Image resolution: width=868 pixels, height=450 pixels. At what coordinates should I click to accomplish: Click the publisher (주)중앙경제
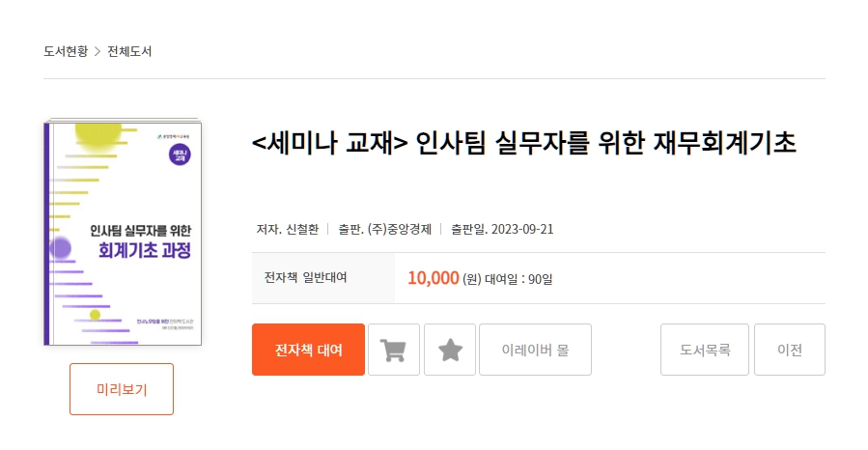click(400, 229)
